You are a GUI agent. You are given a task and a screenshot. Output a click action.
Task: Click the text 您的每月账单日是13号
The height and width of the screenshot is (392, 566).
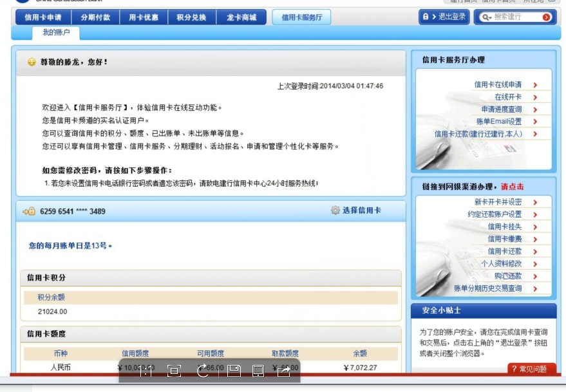tap(70, 245)
